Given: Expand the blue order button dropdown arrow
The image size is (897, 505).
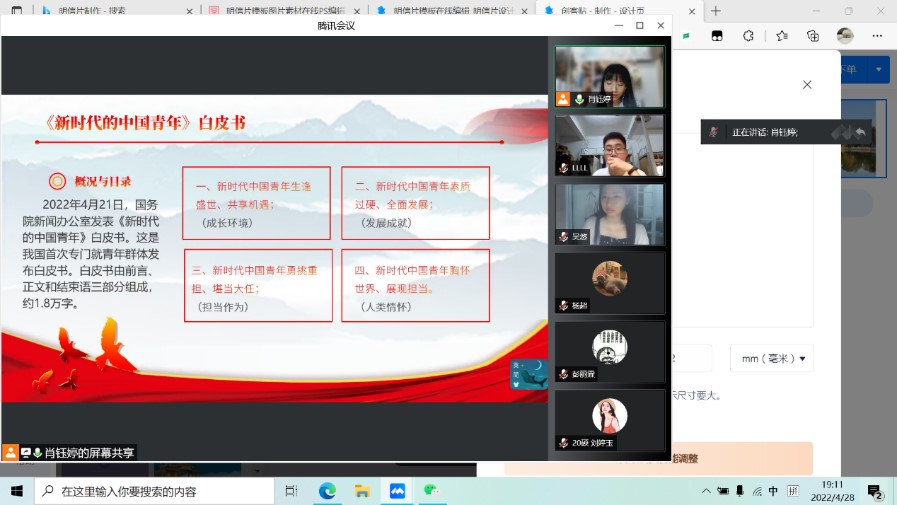Looking at the screenshot, I should (x=879, y=69).
